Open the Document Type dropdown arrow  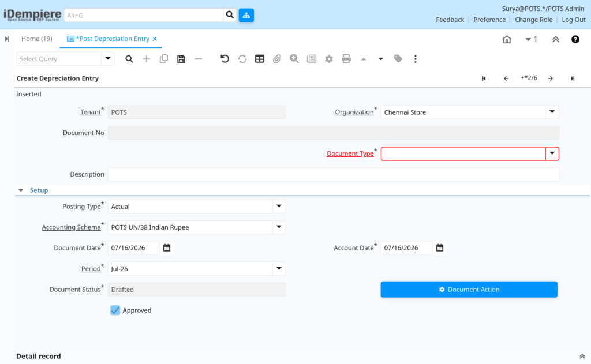[552, 153]
